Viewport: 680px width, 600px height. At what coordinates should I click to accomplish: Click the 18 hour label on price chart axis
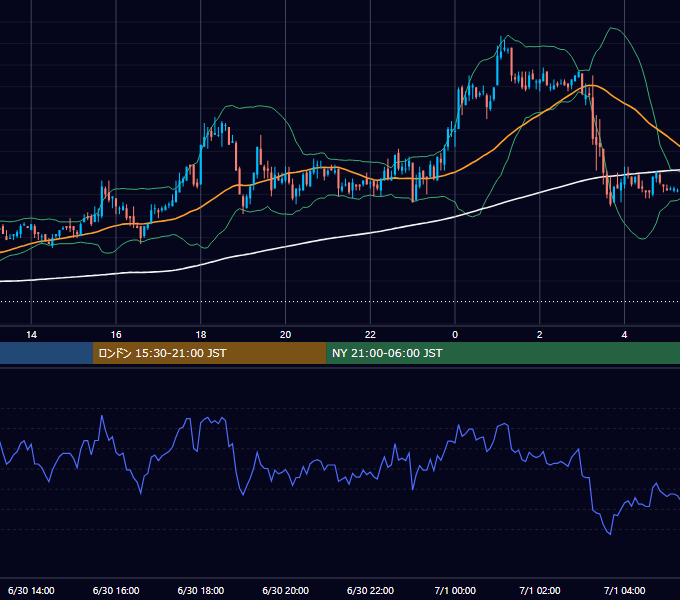point(201,335)
